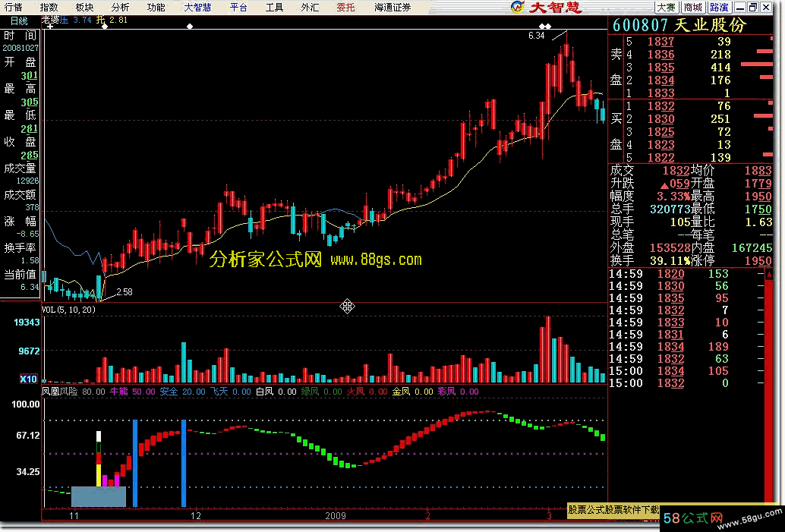785x532 pixels.
Task: Click buy level 2 price 1830
Action: coord(660,119)
